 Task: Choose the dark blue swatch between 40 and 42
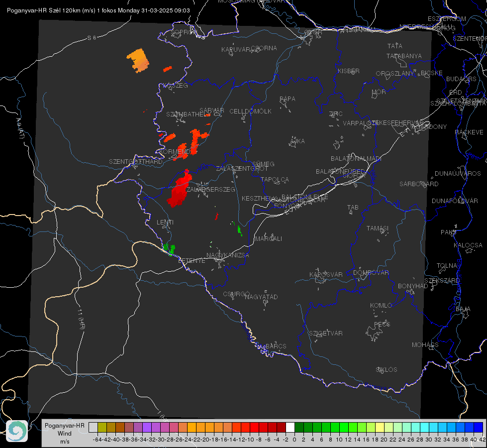(479, 427)
